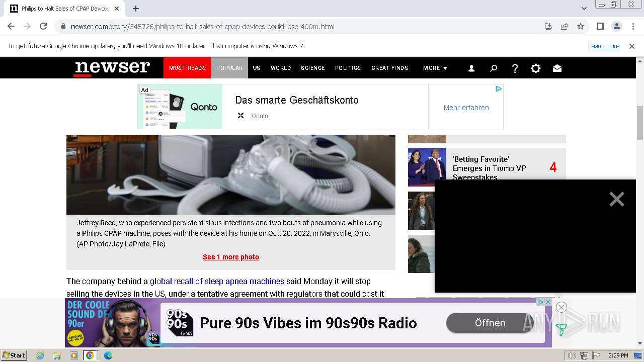Close the black video popup overlay

click(617, 199)
